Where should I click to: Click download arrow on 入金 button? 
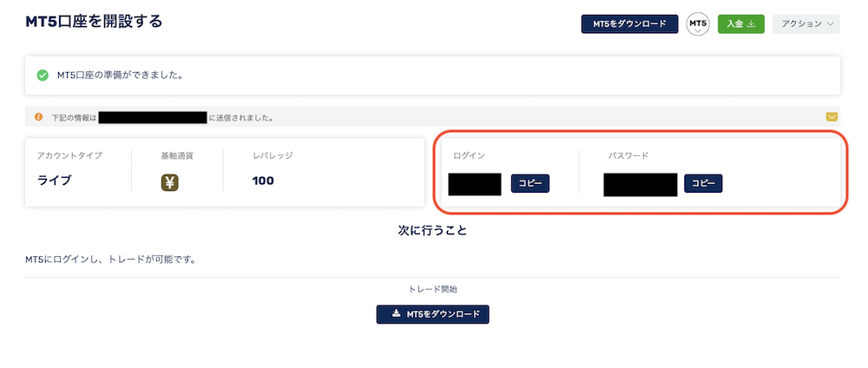(751, 23)
